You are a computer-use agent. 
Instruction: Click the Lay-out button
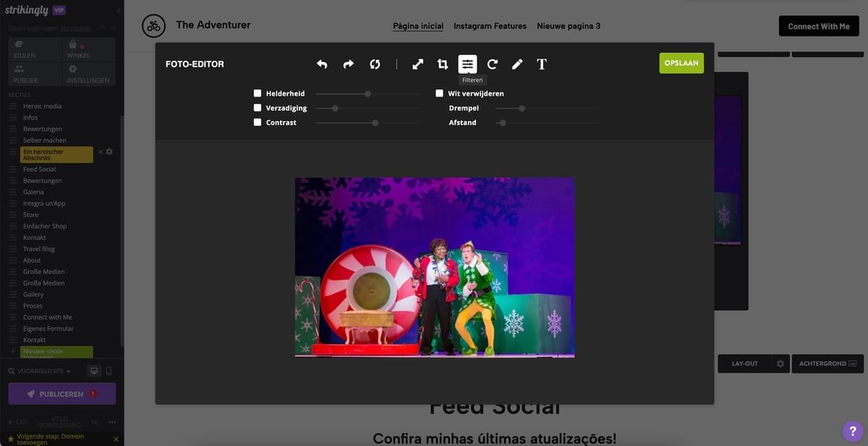744,364
